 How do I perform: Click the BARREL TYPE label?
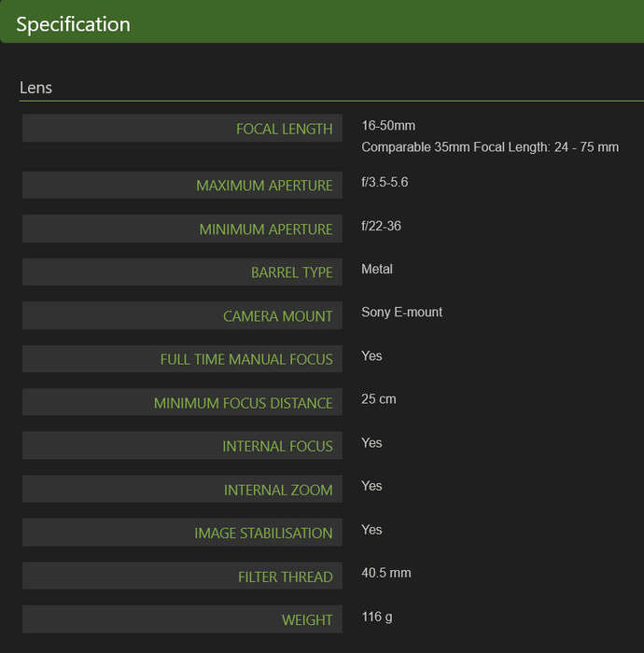point(291,272)
